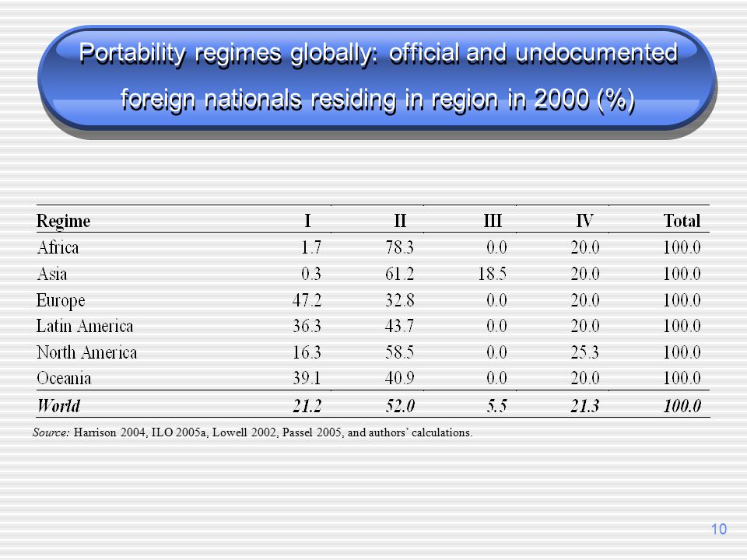Click North America's regime IV value 25.3
Image resolution: width=747 pixels, height=560 pixels.
[585, 352]
